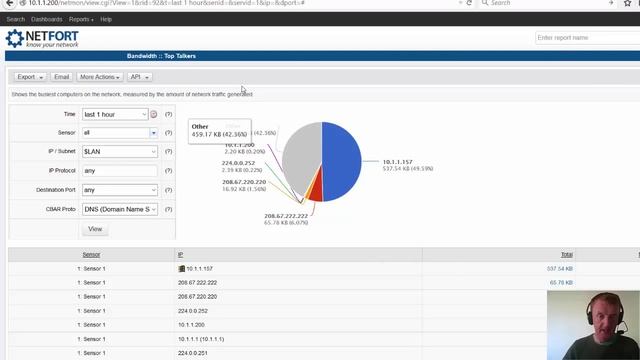Click the Enter report name field

click(588, 38)
